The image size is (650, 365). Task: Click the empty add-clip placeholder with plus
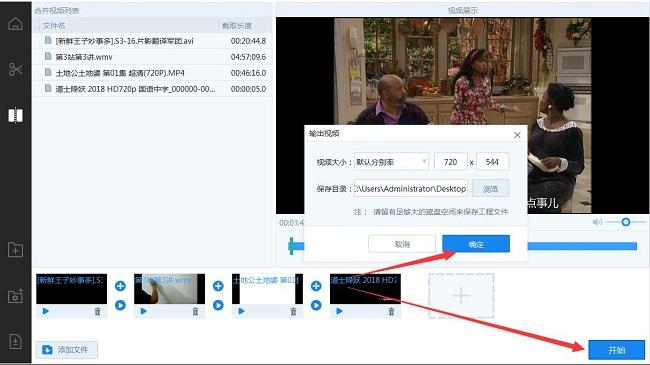461,296
